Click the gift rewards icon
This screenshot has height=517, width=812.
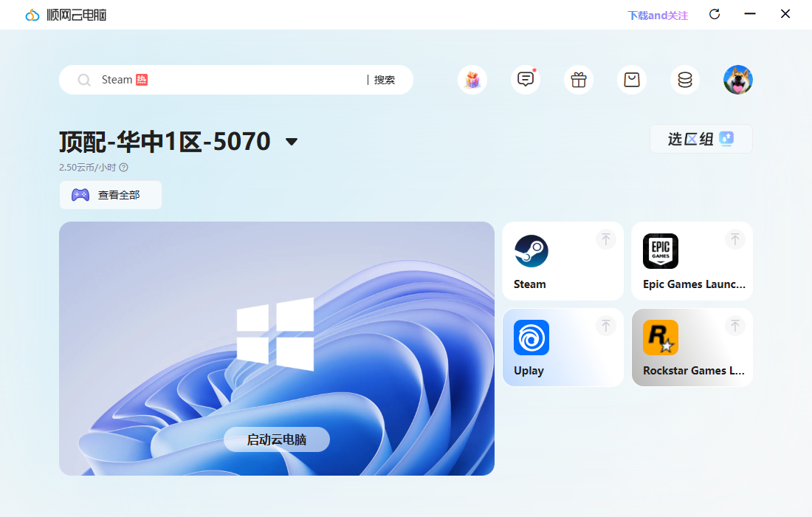pos(579,80)
